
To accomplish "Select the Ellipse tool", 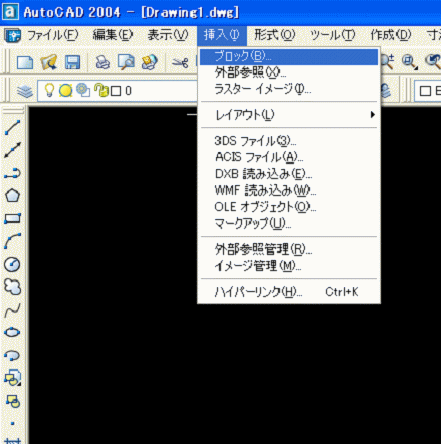I will click(x=13, y=332).
